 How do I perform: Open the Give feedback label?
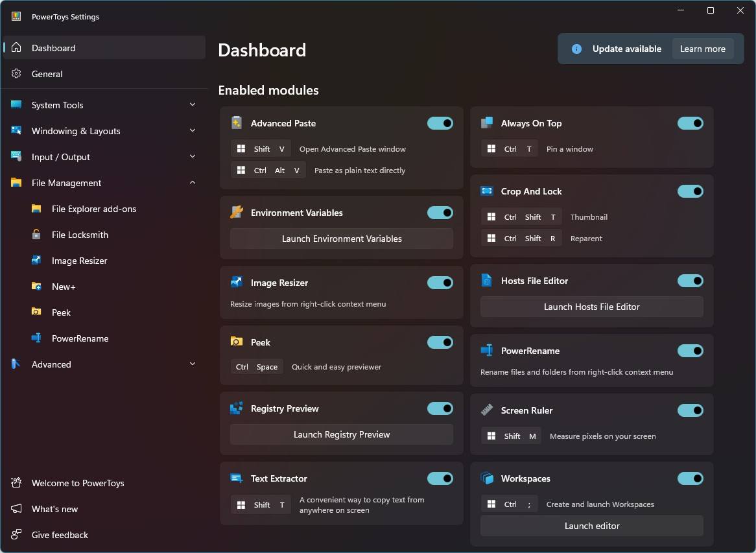tap(60, 535)
